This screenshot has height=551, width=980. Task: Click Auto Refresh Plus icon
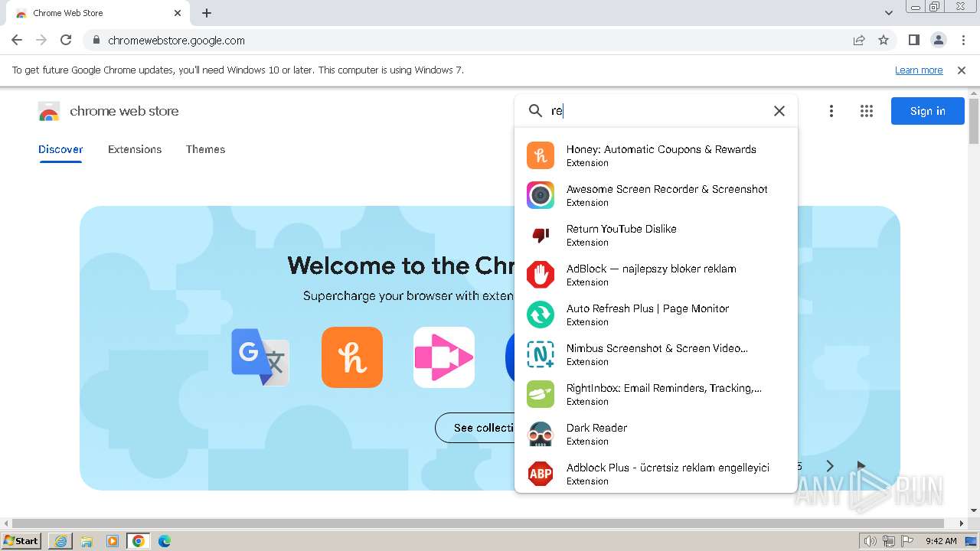[541, 315]
